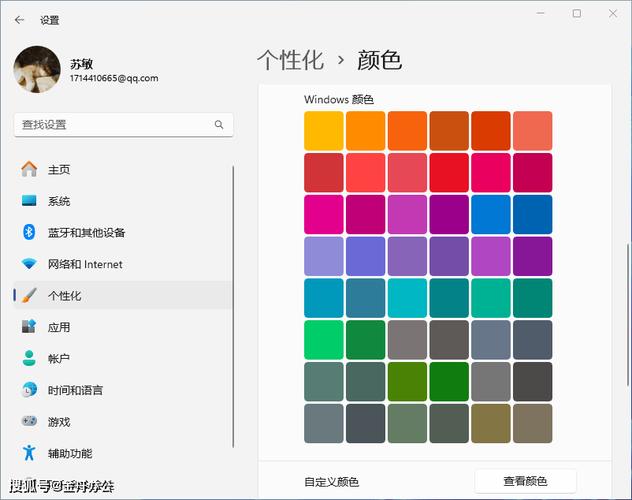Select the sage gray-green swatch starting seventh row
The width and height of the screenshot is (632, 500).
(x=324, y=382)
